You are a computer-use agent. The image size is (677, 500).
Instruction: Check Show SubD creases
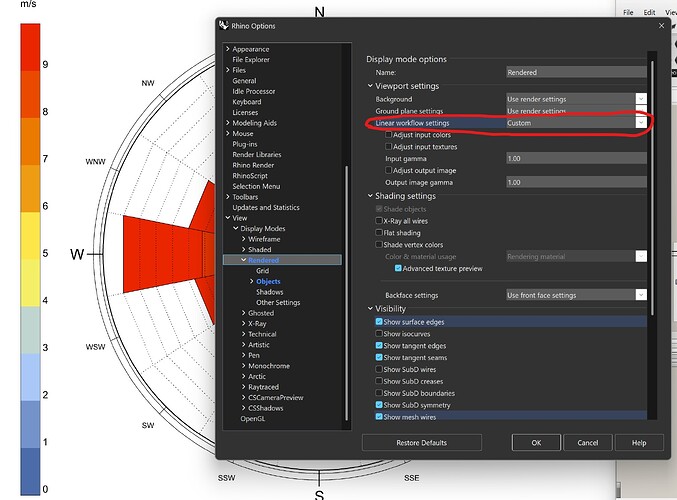click(379, 381)
